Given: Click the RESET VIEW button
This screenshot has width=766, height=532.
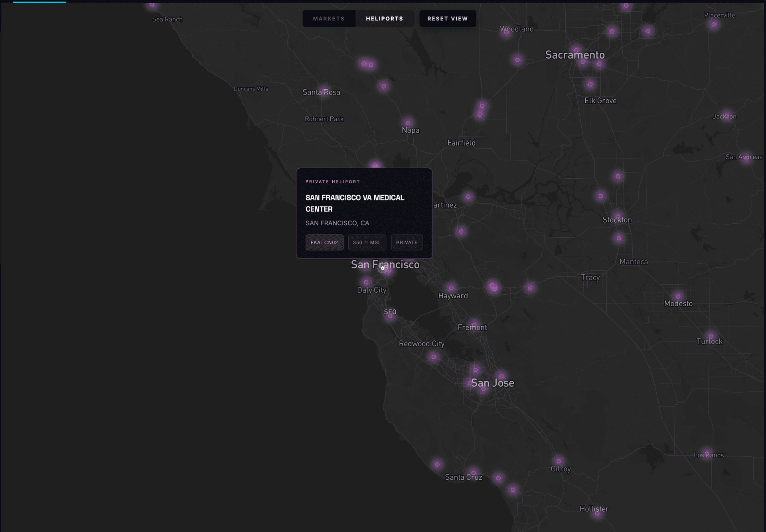Looking at the screenshot, I should 447,18.
